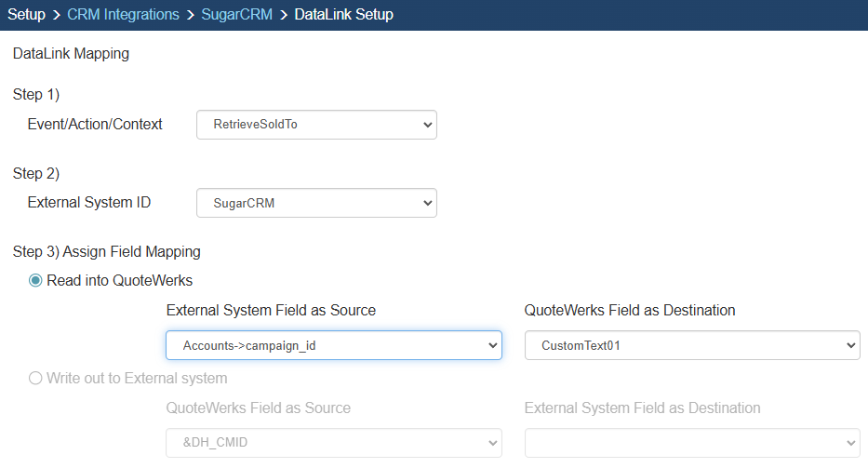Open the Event/Action/Context dropdown showing RetrieveSoldTo

point(316,125)
